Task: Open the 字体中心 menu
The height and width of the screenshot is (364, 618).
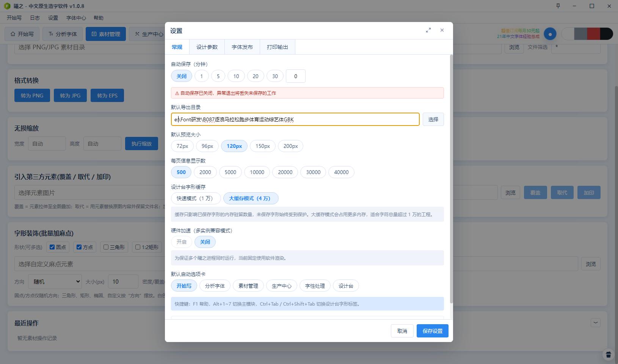Action: click(x=76, y=18)
